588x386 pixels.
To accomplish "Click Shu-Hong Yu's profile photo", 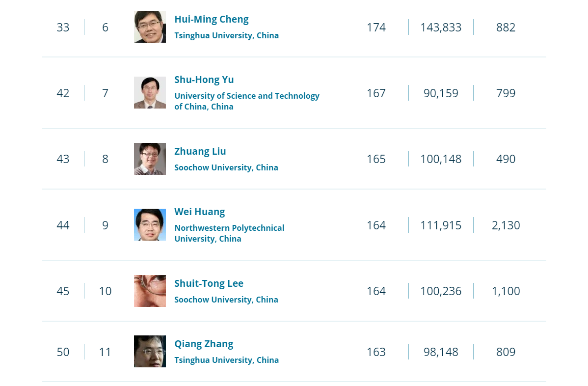I will click(150, 93).
